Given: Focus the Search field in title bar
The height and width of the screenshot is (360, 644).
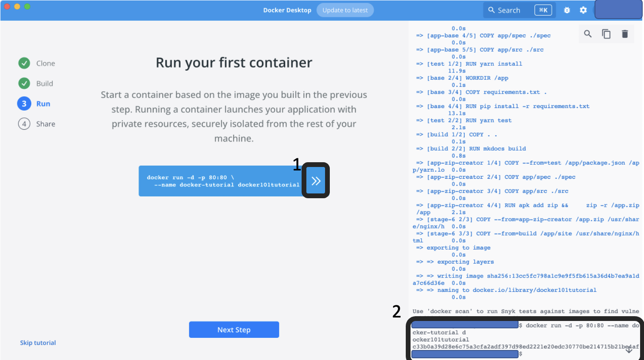Looking at the screenshot, I should pos(519,10).
